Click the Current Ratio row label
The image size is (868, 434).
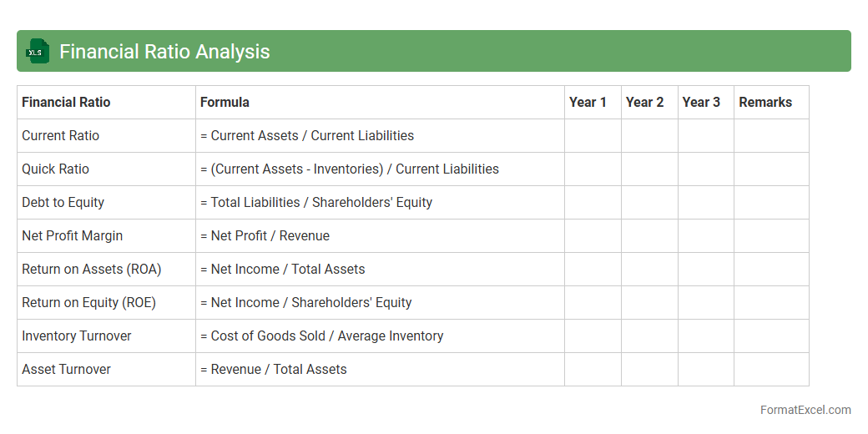point(60,136)
